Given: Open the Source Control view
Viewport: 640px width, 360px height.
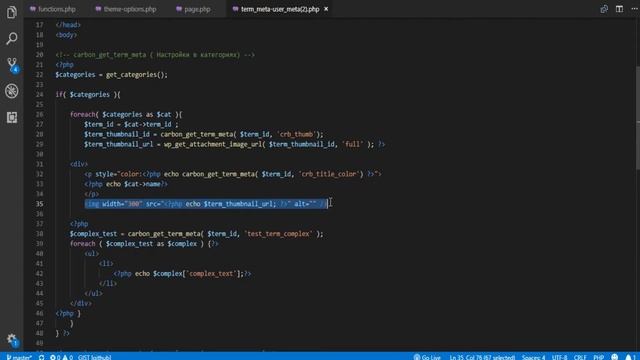Looking at the screenshot, I should click(x=12, y=64).
